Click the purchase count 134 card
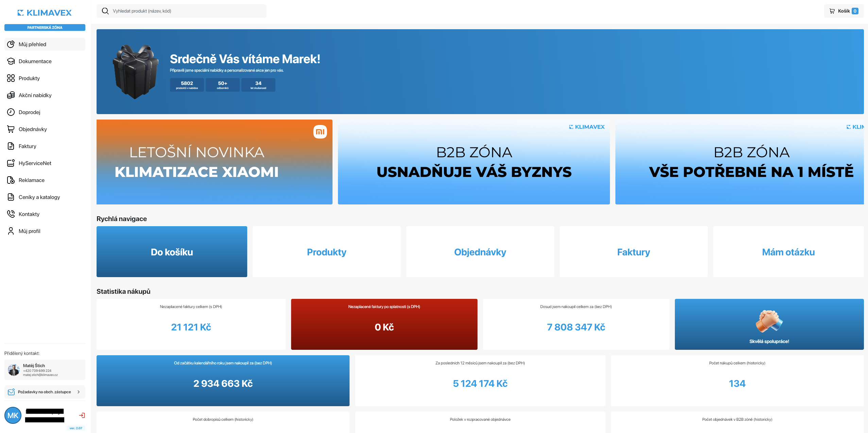Viewport: 868px width, 433px height. [737, 381]
